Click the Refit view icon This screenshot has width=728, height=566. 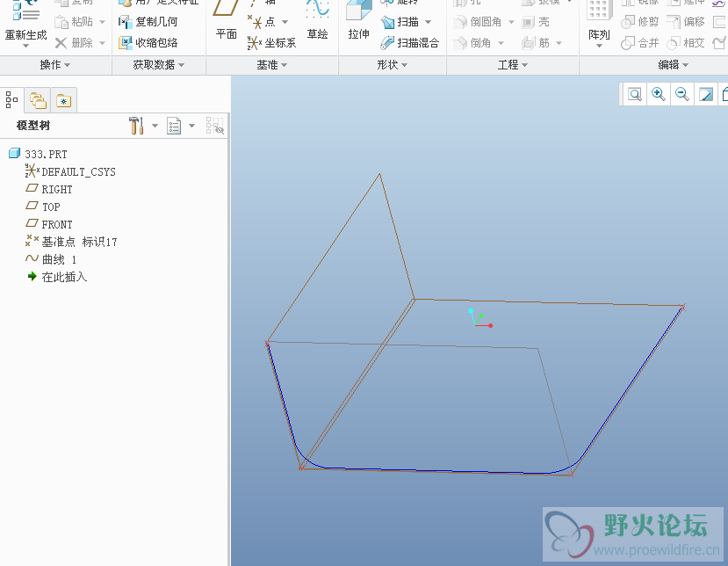(x=635, y=94)
